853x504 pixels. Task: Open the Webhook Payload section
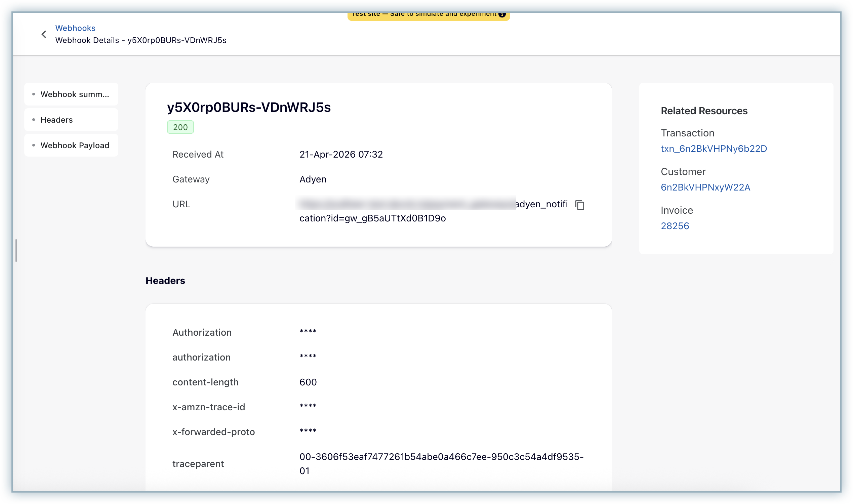(75, 145)
